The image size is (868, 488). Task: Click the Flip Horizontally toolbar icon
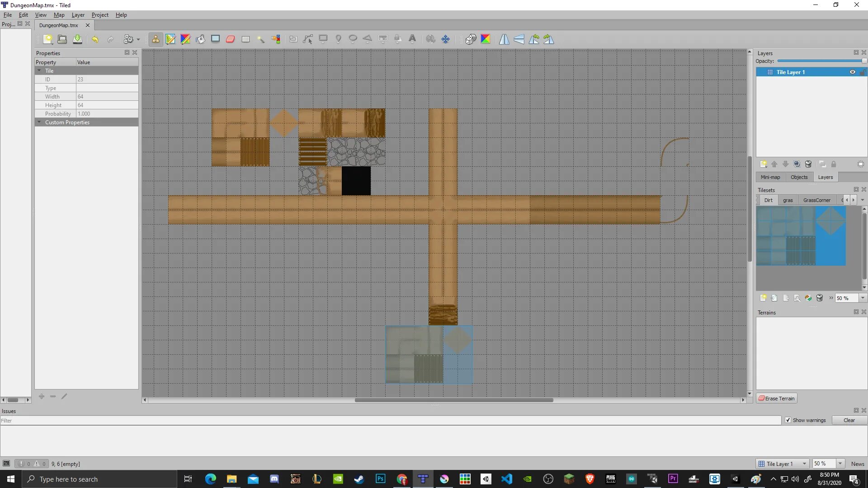504,39
